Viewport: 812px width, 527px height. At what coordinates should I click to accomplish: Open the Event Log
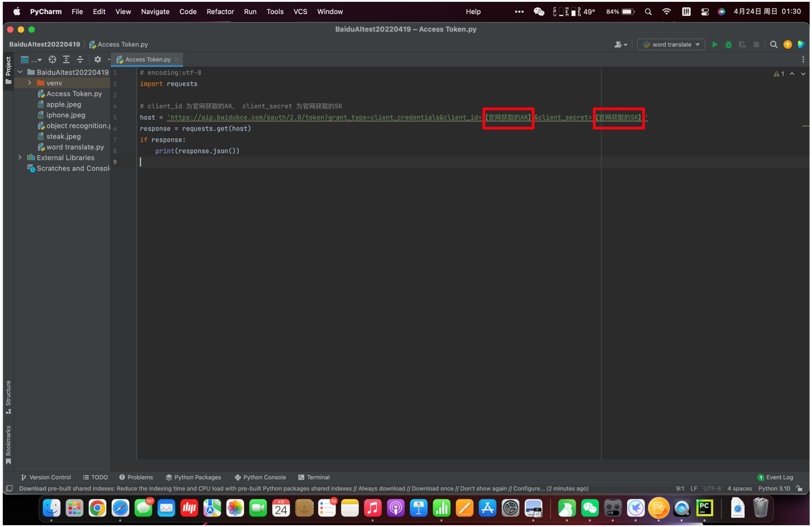click(775, 477)
